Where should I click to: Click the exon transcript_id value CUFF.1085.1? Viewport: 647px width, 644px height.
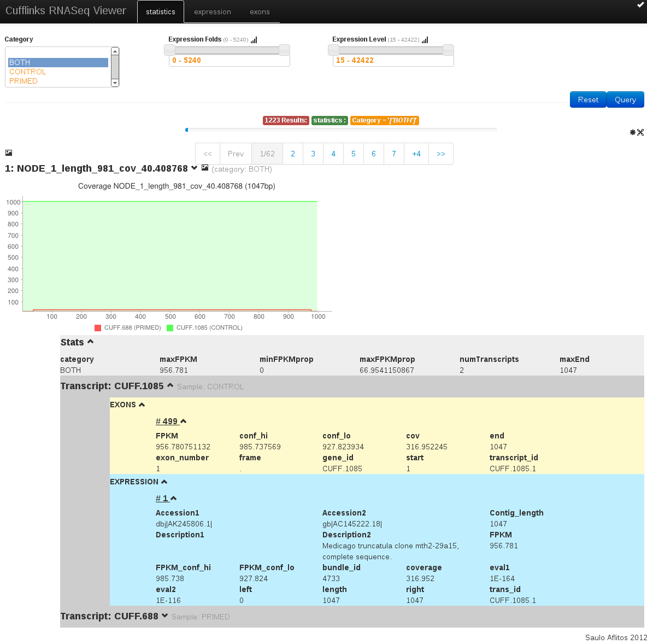tap(513, 469)
